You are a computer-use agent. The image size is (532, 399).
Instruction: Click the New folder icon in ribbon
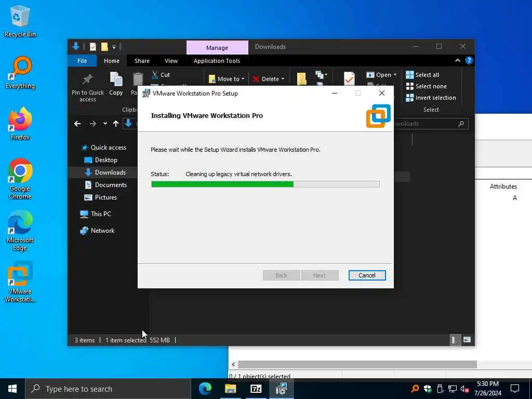click(x=302, y=79)
